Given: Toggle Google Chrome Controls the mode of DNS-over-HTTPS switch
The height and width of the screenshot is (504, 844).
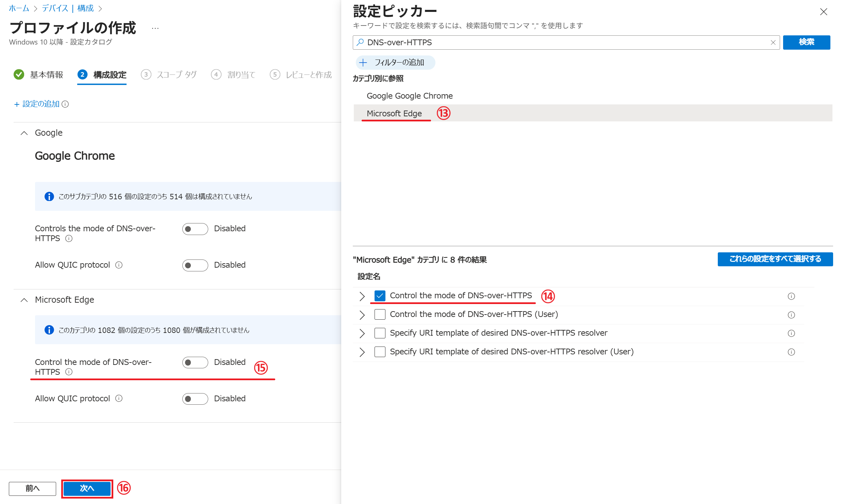Looking at the screenshot, I should coord(195,229).
